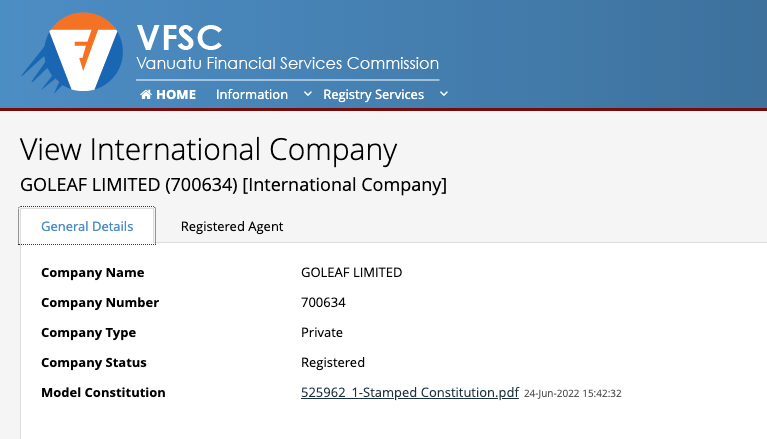Click the VFSC title text
Image resolution: width=767 pixels, height=439 pixels.
[x=179, y=38]
